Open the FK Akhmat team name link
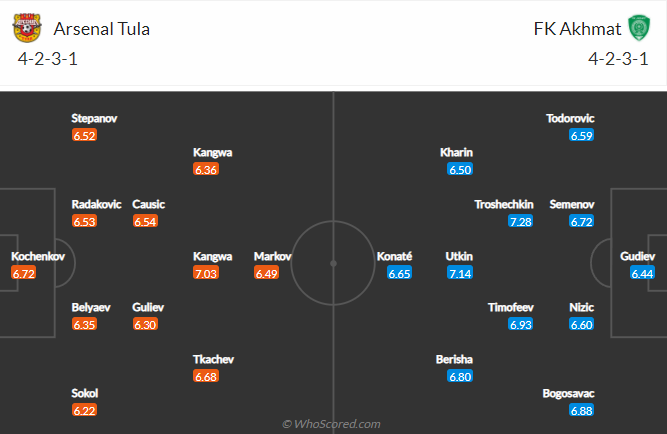 575,29
